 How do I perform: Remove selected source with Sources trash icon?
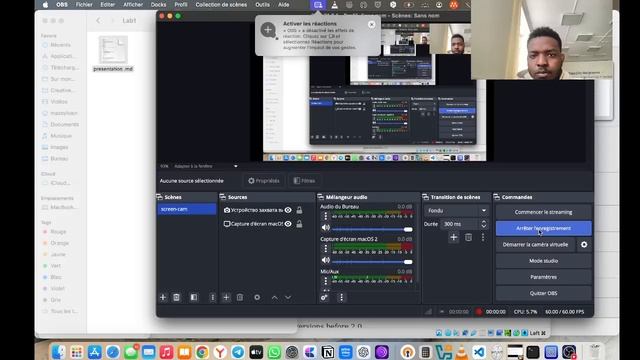[x=240, y=297]
